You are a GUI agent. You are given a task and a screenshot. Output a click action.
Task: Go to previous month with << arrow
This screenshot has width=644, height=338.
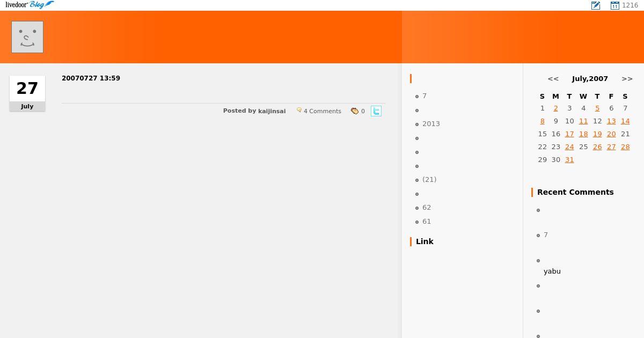click(553, 79)
